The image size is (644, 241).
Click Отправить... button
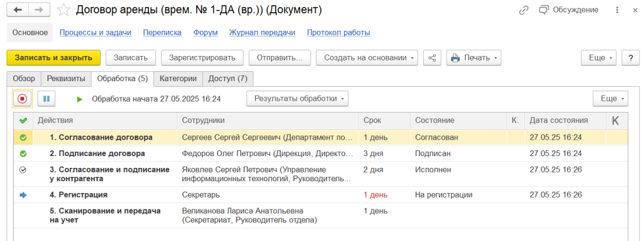280,58
